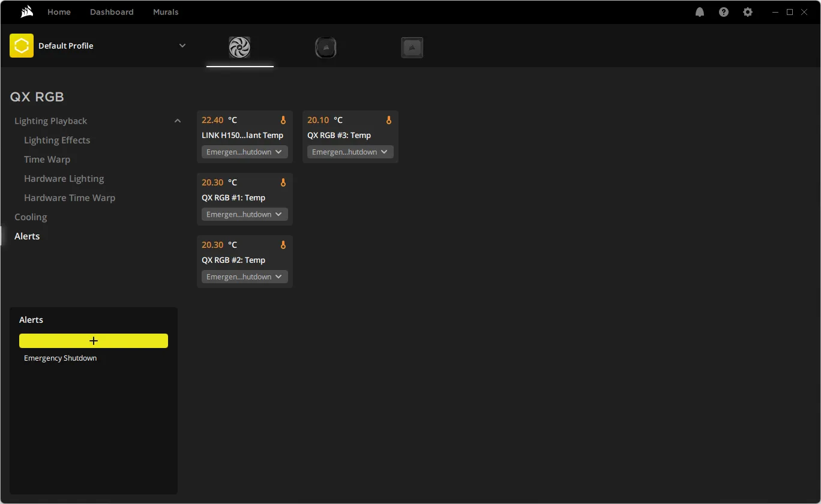Collapse the Lighting Playback section chevron
This screenshot has height=504, width=821.
tap(178, 121)
